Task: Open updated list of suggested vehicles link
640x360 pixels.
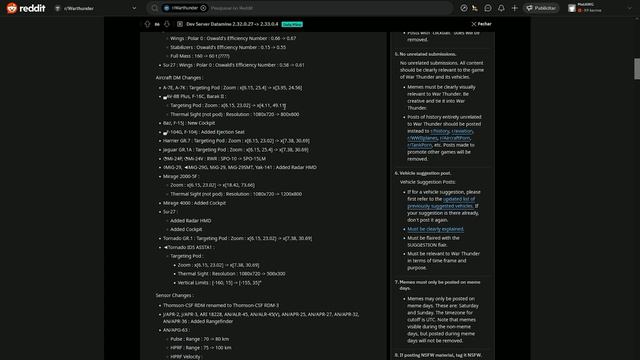Action: 441,202
